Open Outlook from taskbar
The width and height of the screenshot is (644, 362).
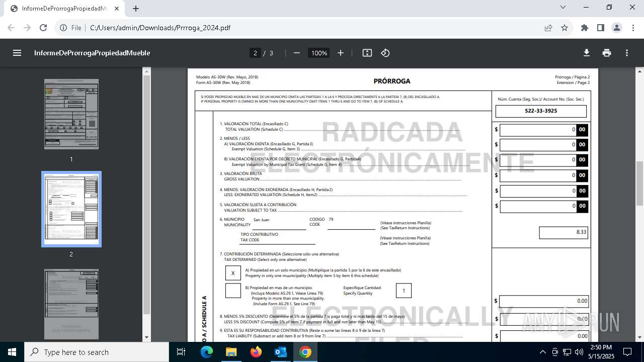coord(280,352)
